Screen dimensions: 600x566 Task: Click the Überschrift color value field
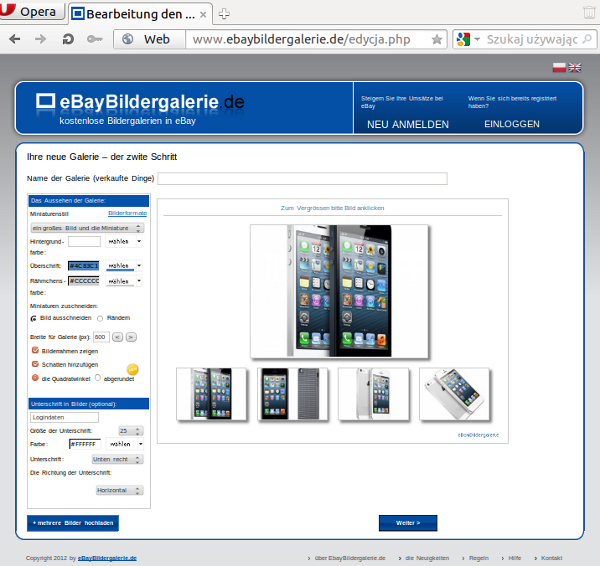pyautogui.click(x=84, y=266)
